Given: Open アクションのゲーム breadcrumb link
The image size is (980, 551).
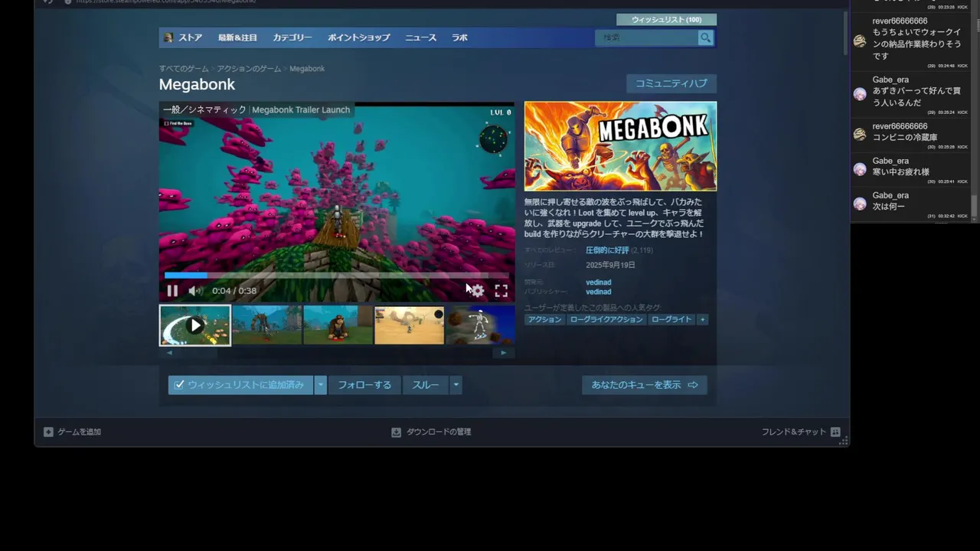Looking at the screenshot, I should [x=249, y=69].
